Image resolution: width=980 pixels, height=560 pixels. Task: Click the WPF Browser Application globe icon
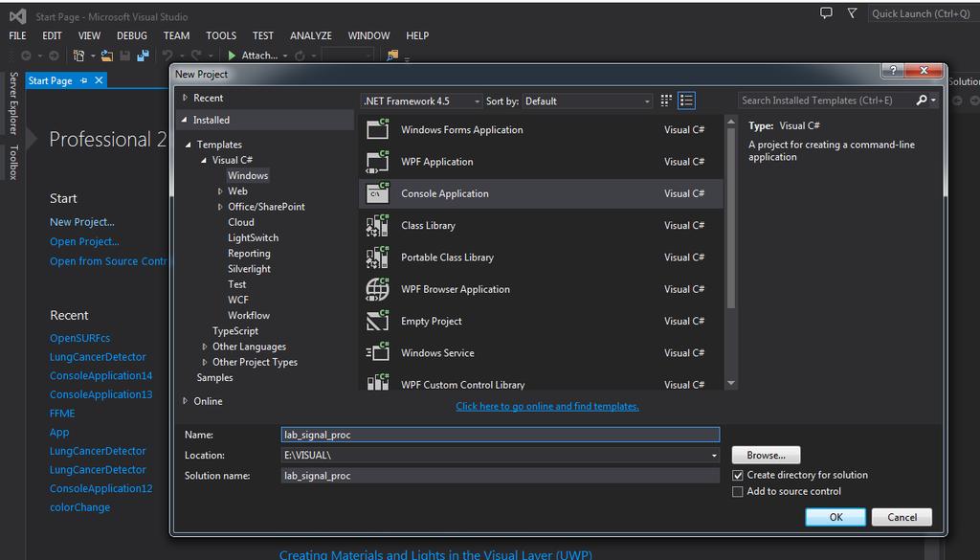click(x=377, y=289)
